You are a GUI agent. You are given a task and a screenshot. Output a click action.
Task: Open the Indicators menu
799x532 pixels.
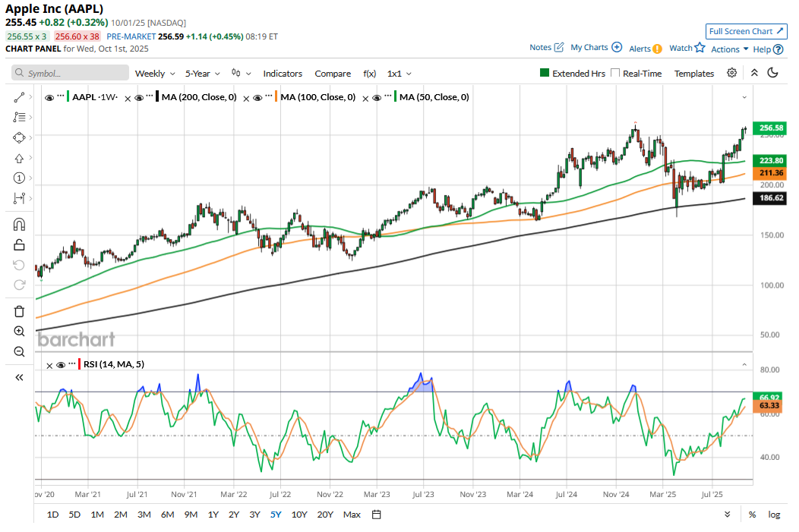coord(283,74)
